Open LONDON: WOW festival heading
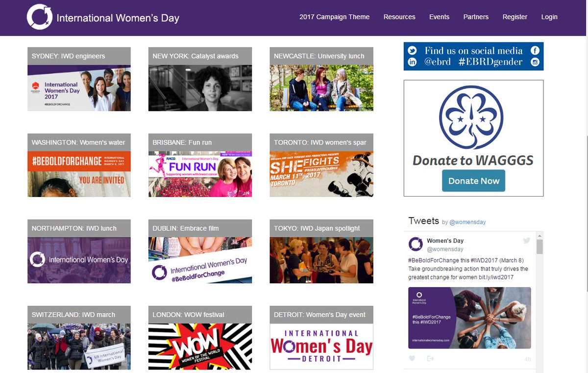588x373 pixels. click(200, 314)
